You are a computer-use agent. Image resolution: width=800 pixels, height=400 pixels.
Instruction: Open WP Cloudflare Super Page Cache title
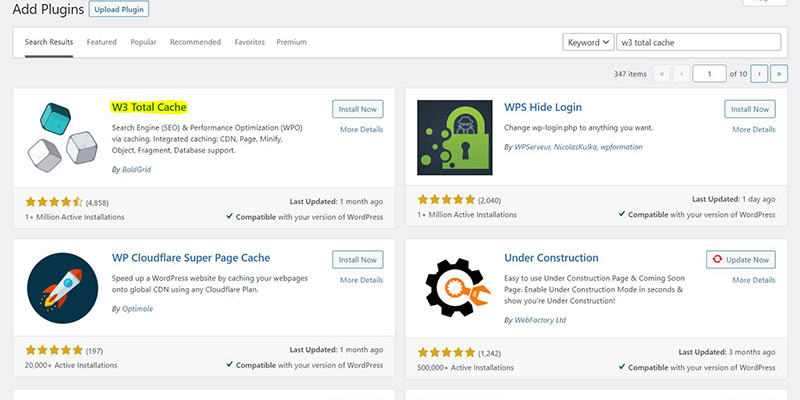[191, 258]
